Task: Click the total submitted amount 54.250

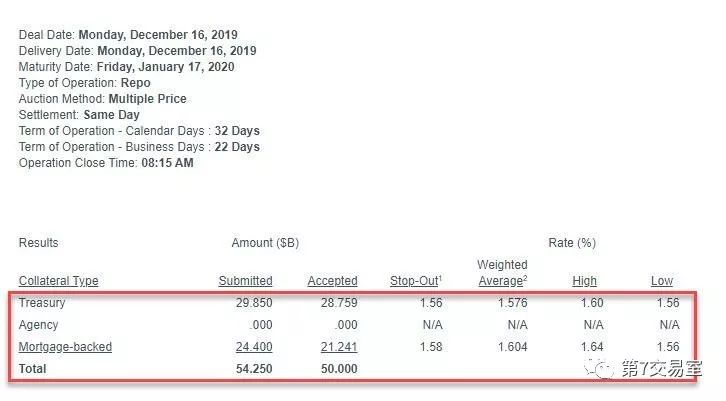Action: (253, 369)
